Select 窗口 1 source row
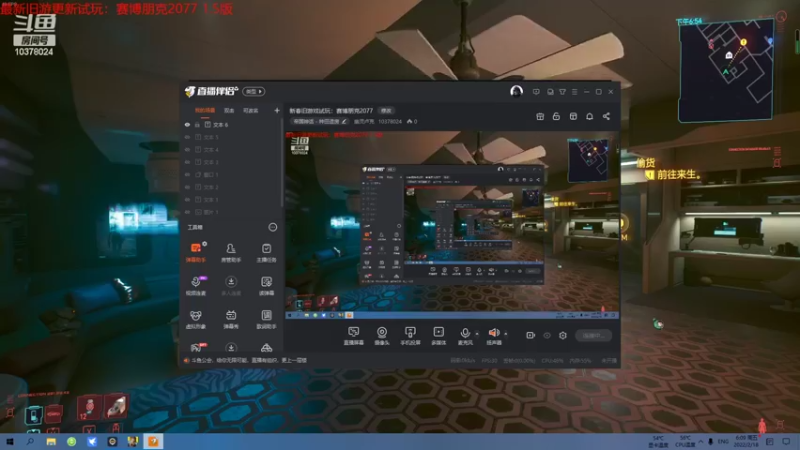 tap(232, 174)
